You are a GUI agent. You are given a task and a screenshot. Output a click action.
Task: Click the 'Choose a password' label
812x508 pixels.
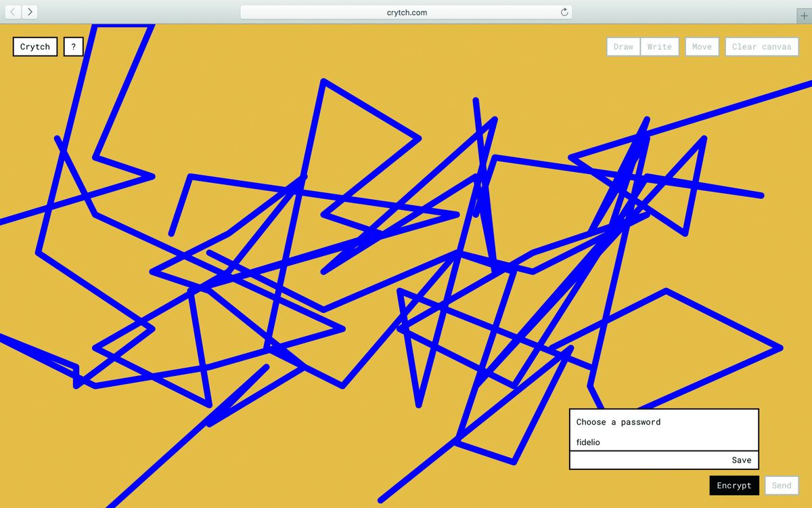[618, 422]
